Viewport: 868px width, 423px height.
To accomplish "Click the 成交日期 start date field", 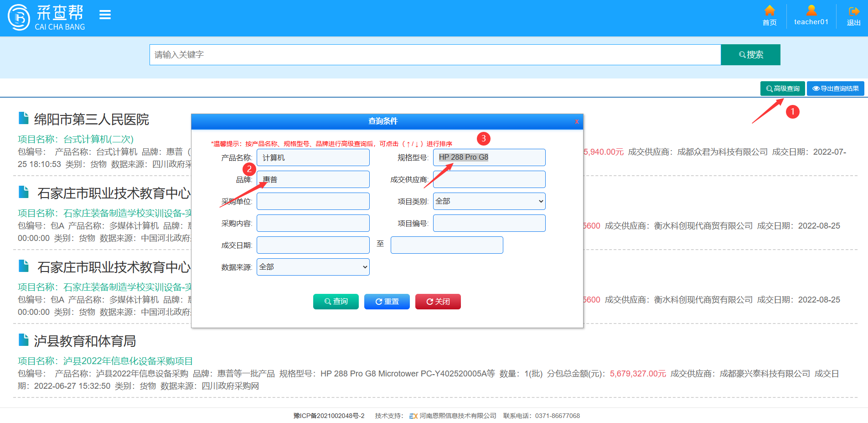I will click(313, 245).
